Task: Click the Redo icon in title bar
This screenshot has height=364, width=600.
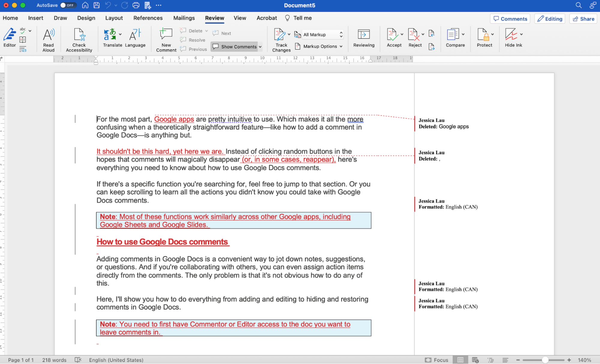Action: (125, 5)
